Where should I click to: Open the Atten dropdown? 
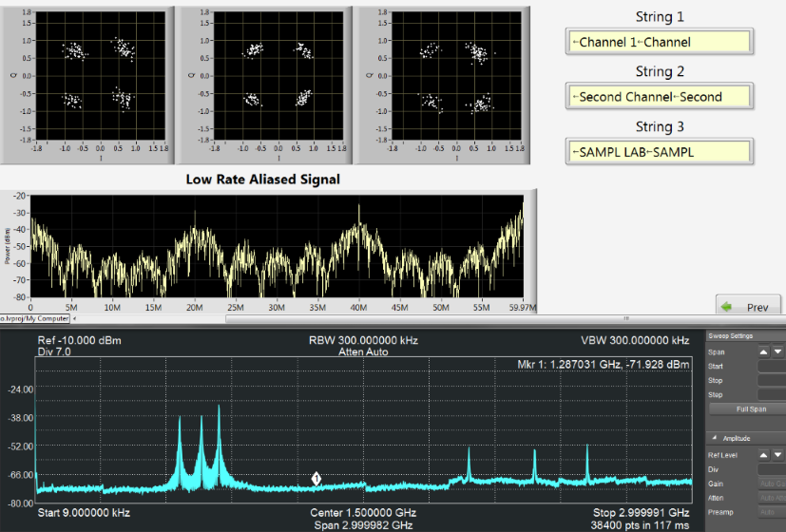tap(772, 498)
